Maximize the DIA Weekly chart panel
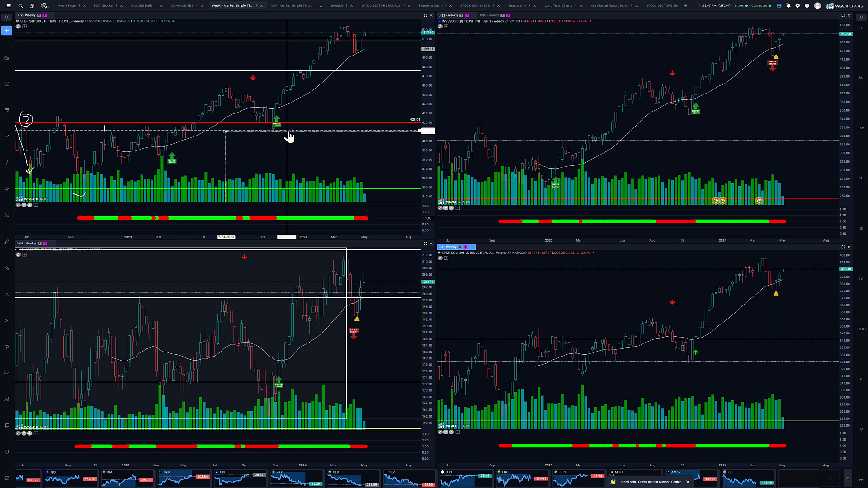The width and height of the screenshot is (868, 488). [x=843, y=247]
